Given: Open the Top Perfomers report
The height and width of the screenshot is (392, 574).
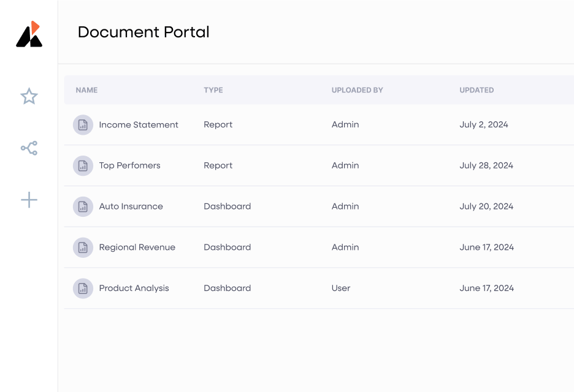Looking at the screenshot, I should [x=129, y=165].
